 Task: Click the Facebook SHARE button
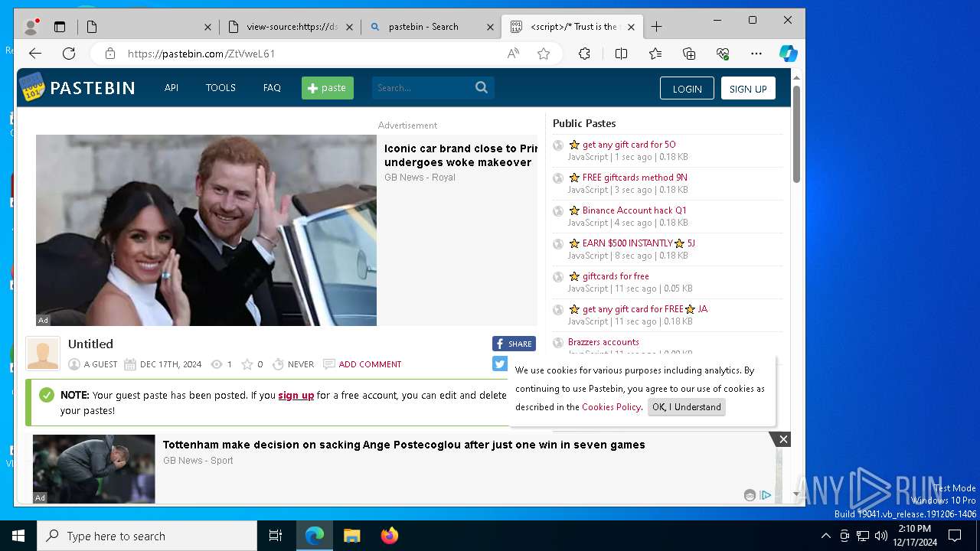[514, 344]
